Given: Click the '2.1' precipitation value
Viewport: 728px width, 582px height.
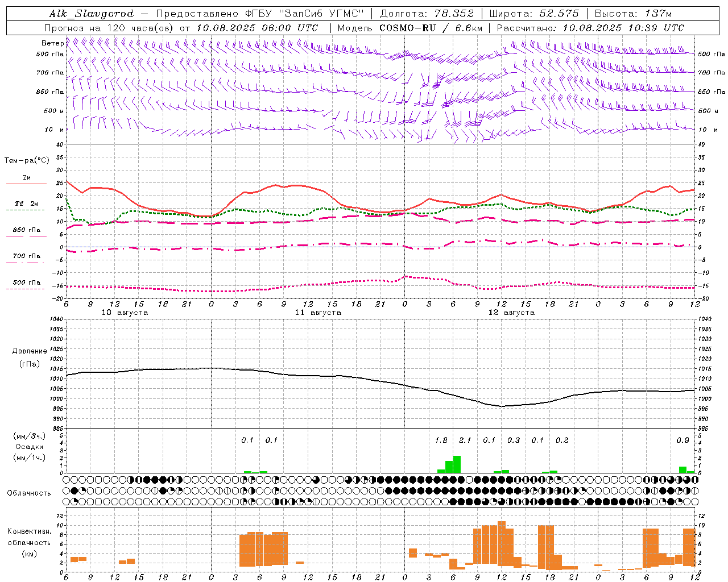Looking at the screenshot, I should coord(465,440).
